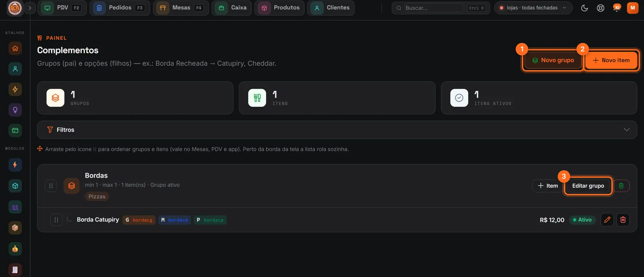Click the orange lightning icon under Módulos

[x=15, y=165]
